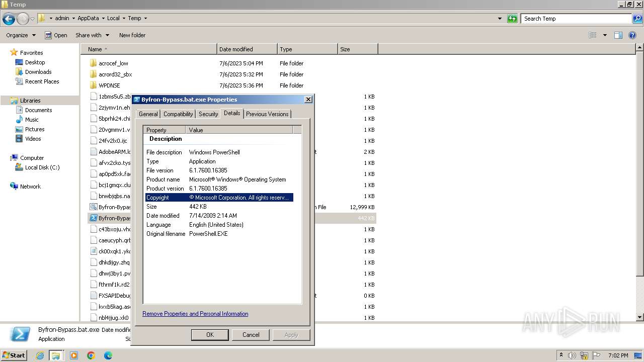644x362 pixels.
Task: Click the volume tray icon
Action: (572, 355)
